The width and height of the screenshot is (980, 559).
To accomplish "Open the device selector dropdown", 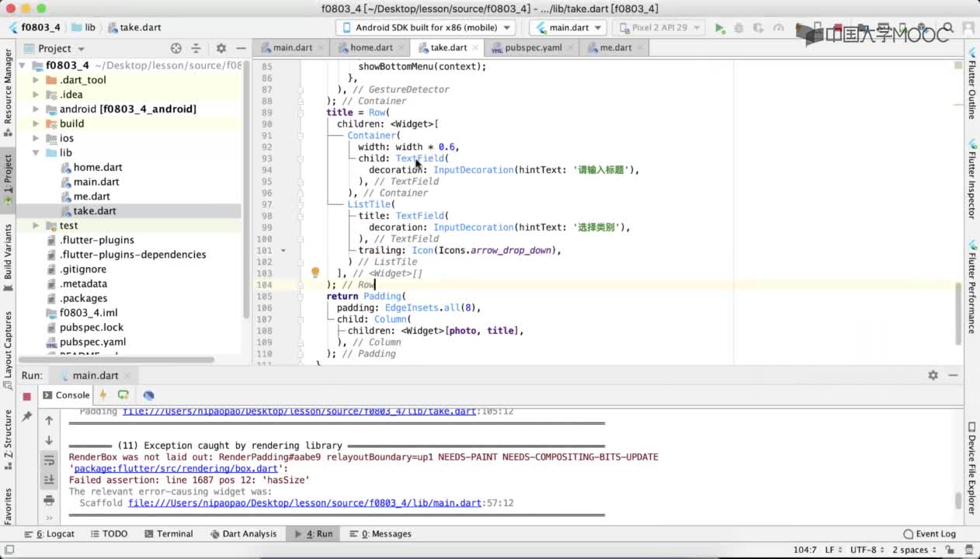I will pyautogui.click(x=427, y=27).
